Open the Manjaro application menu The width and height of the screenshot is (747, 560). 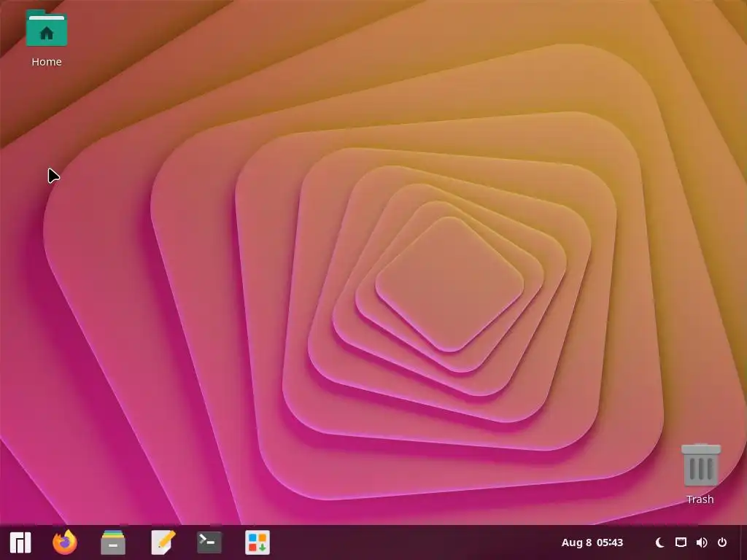tap(20, 542)
